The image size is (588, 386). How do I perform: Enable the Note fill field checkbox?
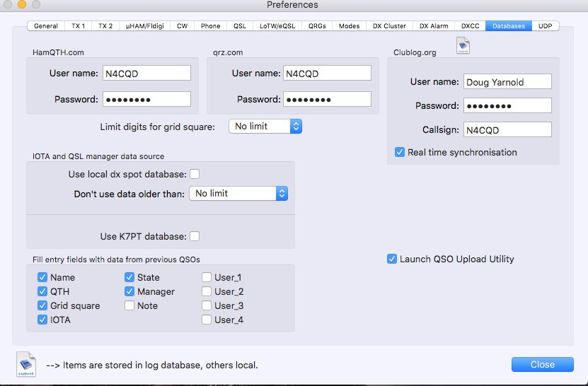click(129, 306)
